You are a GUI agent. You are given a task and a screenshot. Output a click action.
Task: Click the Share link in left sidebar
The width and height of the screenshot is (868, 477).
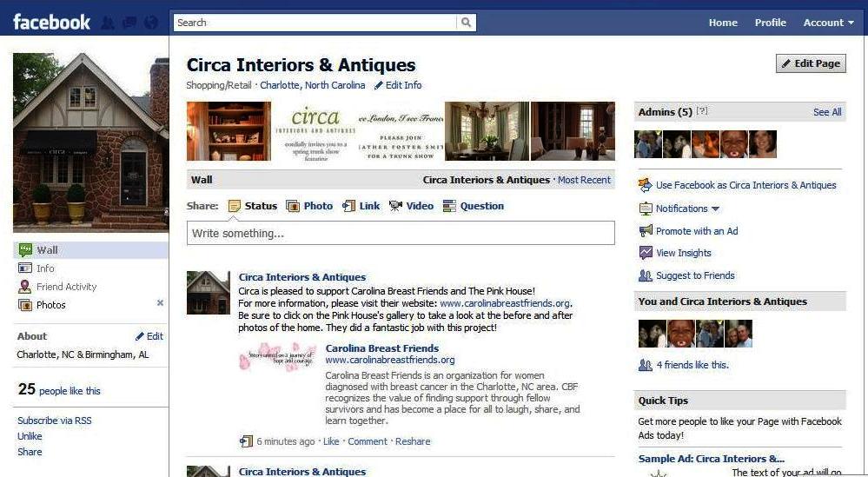coord(30,452)
